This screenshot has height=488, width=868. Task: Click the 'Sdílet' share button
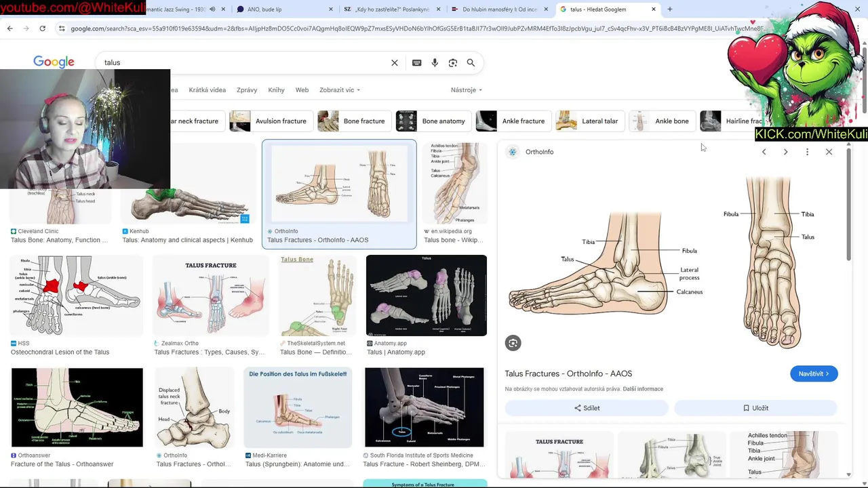(x=587, y=408)
